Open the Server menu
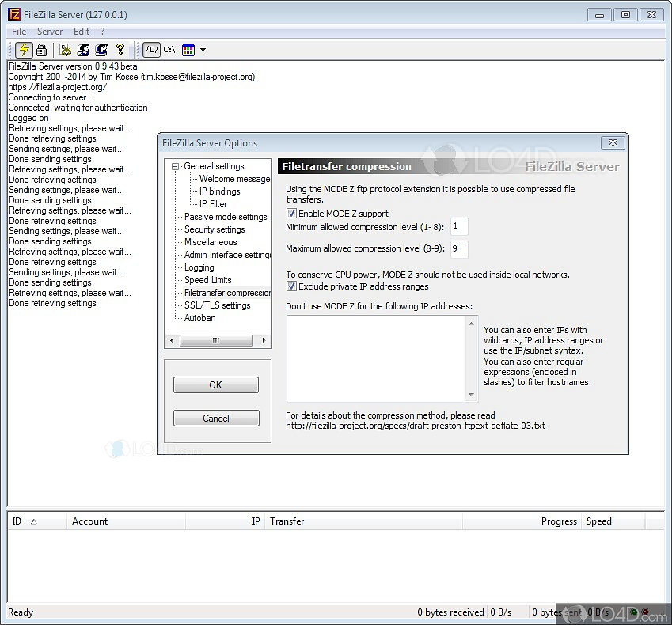This screenshot has height=625, width=672. coord(50,32)
